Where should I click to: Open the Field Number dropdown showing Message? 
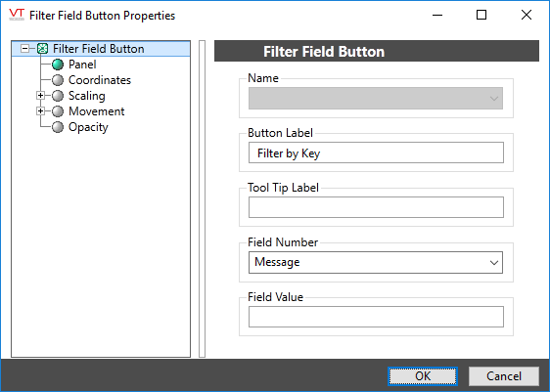pyautogui.click(x=376, y=262)
